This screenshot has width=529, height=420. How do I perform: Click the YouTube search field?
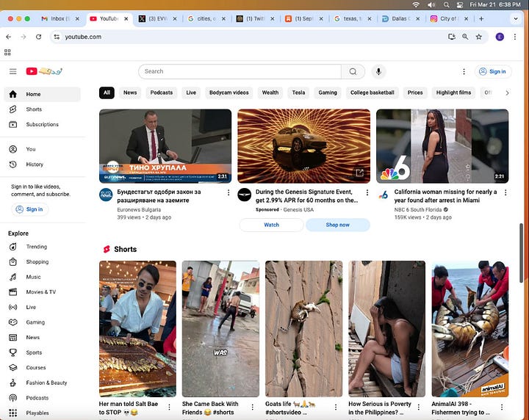[240, 71]
